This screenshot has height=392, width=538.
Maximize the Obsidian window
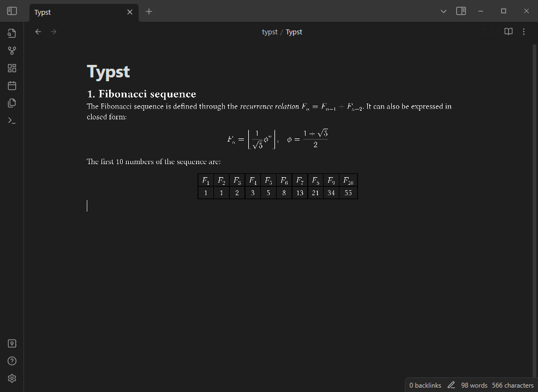[503, 11]
